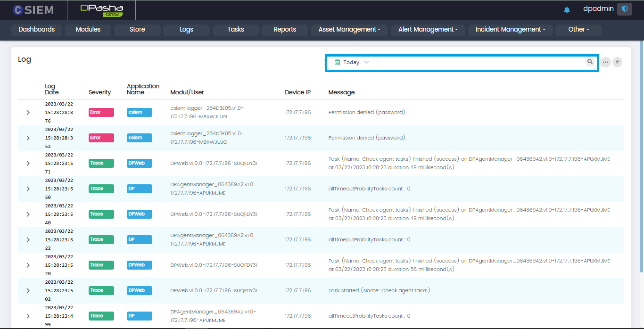644x329 pixels.
Task: Open the Reports menu item
Action: [x=285, y=30]
